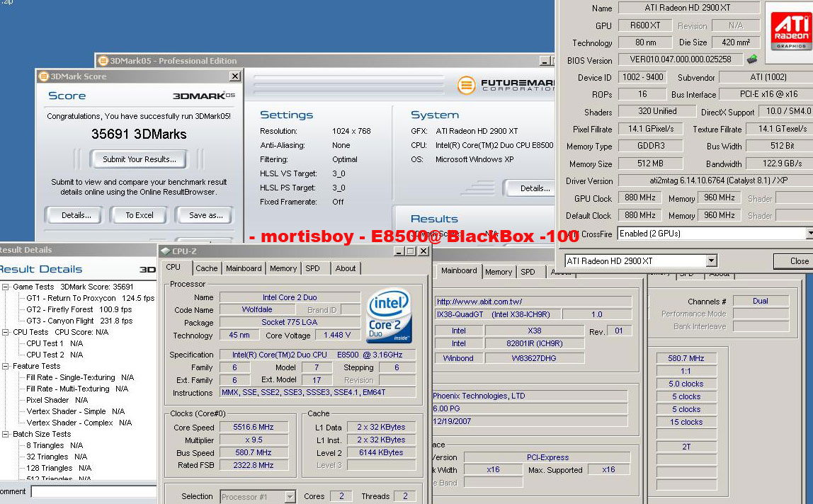Select the CPU Test 2 row
The width and height of the screenshot is (813, 504).
pos(55,355)
